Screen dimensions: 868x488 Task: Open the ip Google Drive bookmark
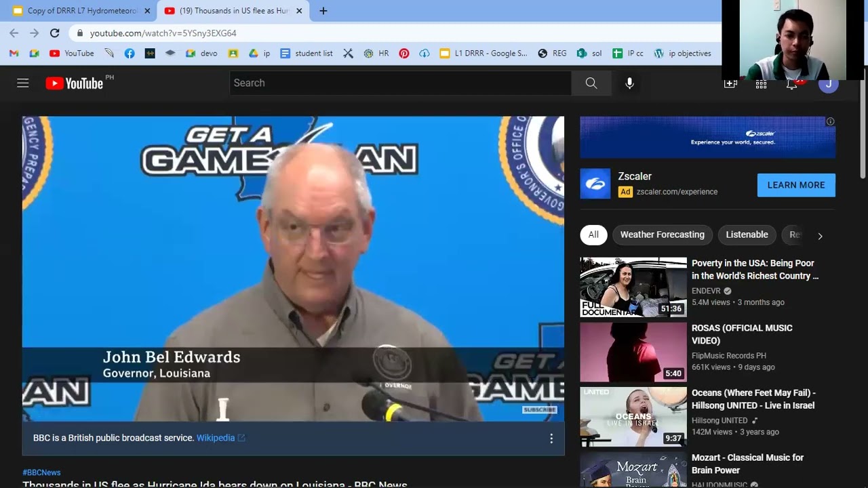[259, 53]
